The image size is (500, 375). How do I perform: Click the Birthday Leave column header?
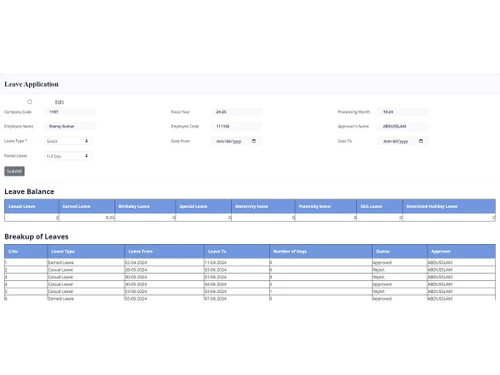click(145, 206)
